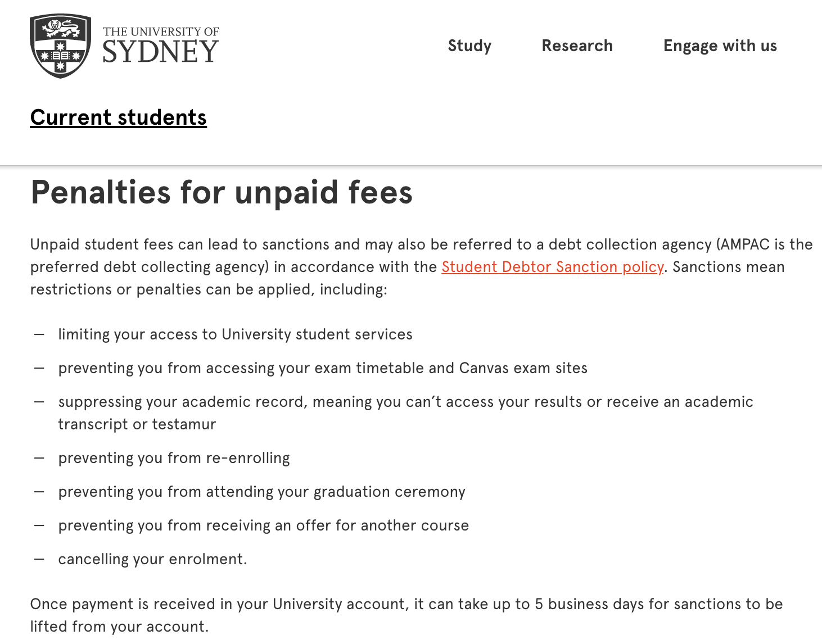This screenshot has width=822, height=644.
Task: Click the dash marker before limiting your access
Action: (x=39, y=334)
